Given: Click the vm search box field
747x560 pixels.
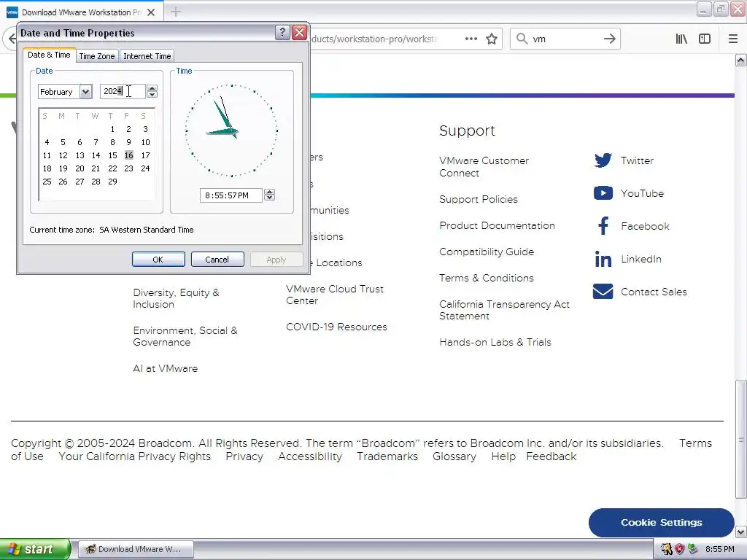Looking at the screenshot, I should (x=565, y=39).
